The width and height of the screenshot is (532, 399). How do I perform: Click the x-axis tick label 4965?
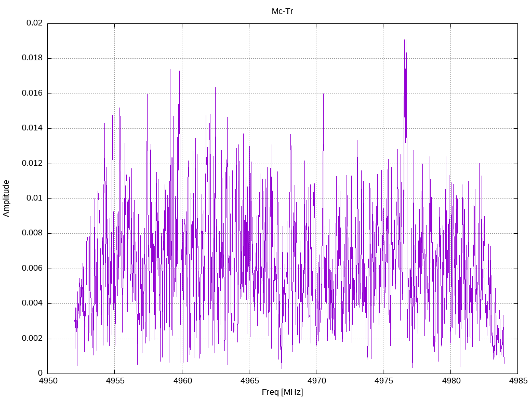click(249, 381)
